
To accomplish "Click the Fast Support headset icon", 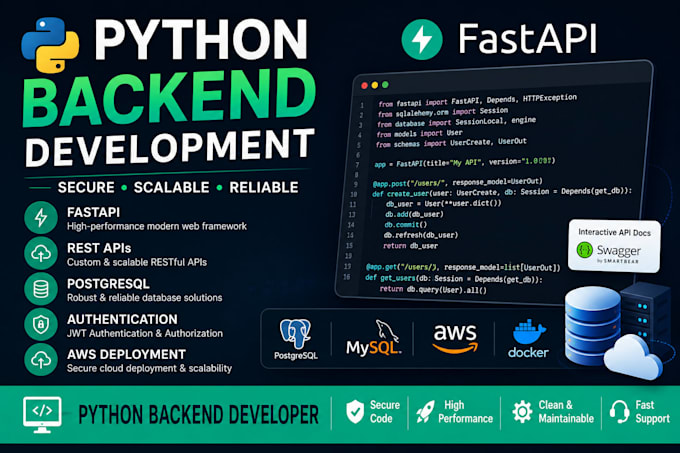I will (619, 411).
